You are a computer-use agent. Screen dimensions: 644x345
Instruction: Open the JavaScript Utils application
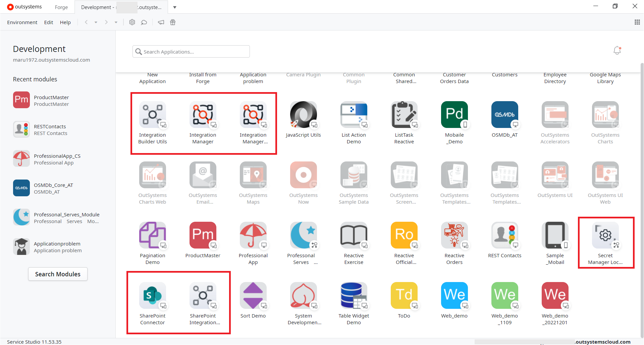pyautogui.click(x=303, y=115)
